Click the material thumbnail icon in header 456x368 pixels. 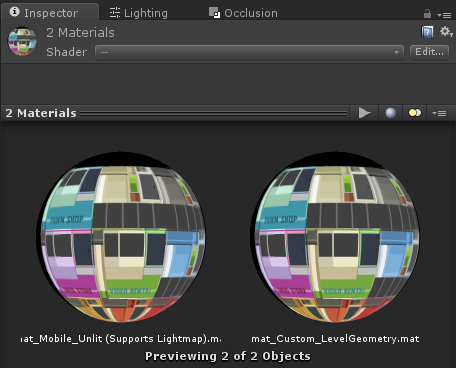[22, 41]
